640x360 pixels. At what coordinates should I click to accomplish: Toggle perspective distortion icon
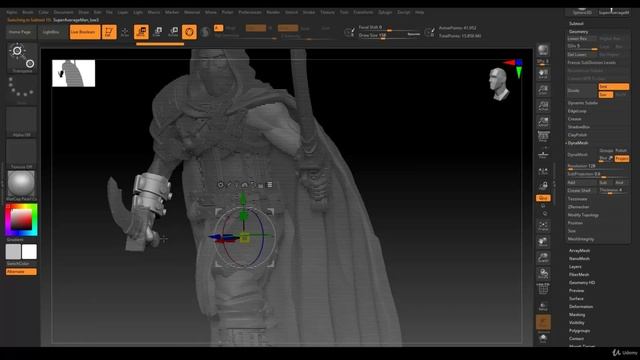543,137
